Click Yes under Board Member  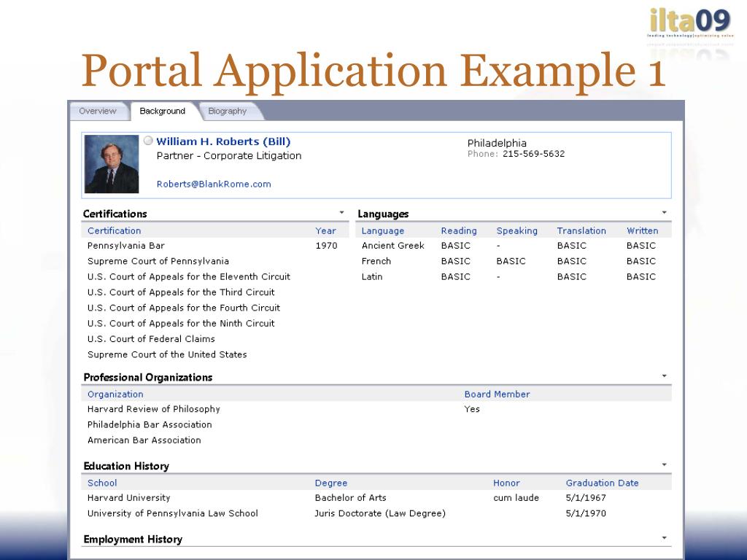472,409
